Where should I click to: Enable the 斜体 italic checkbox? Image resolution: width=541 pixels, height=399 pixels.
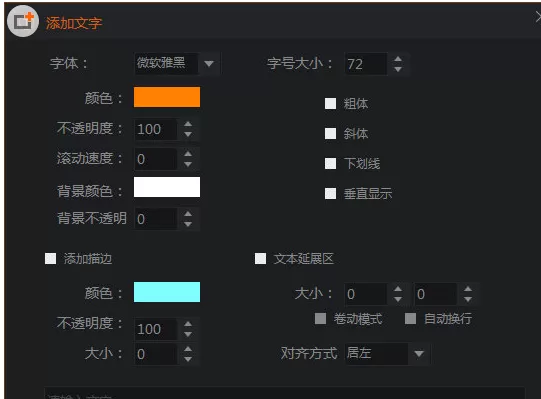pos(331,133)
